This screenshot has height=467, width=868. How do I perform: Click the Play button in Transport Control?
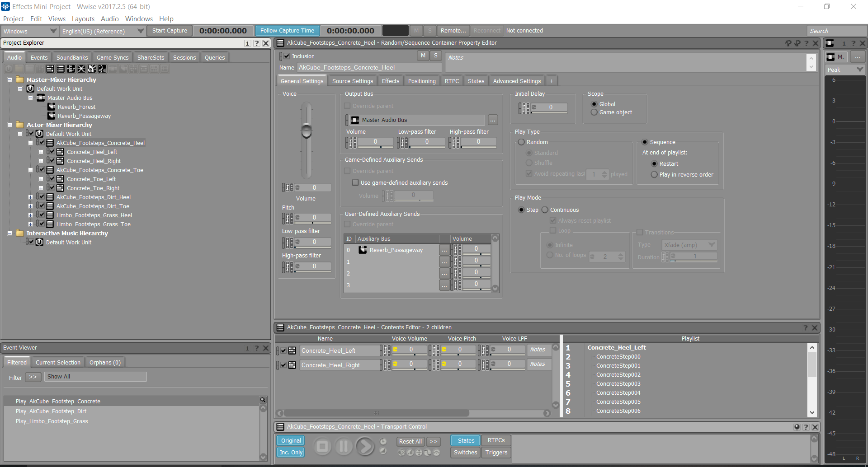(365, 447)
